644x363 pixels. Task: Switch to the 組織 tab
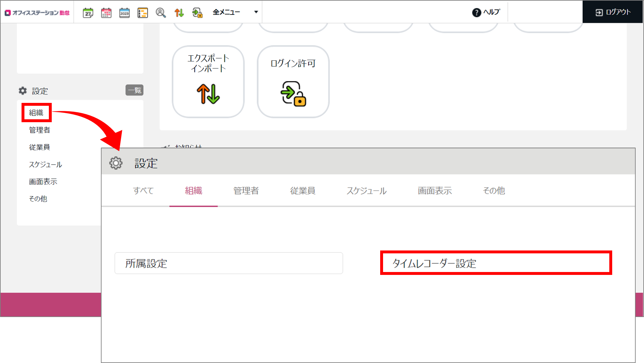193,190
